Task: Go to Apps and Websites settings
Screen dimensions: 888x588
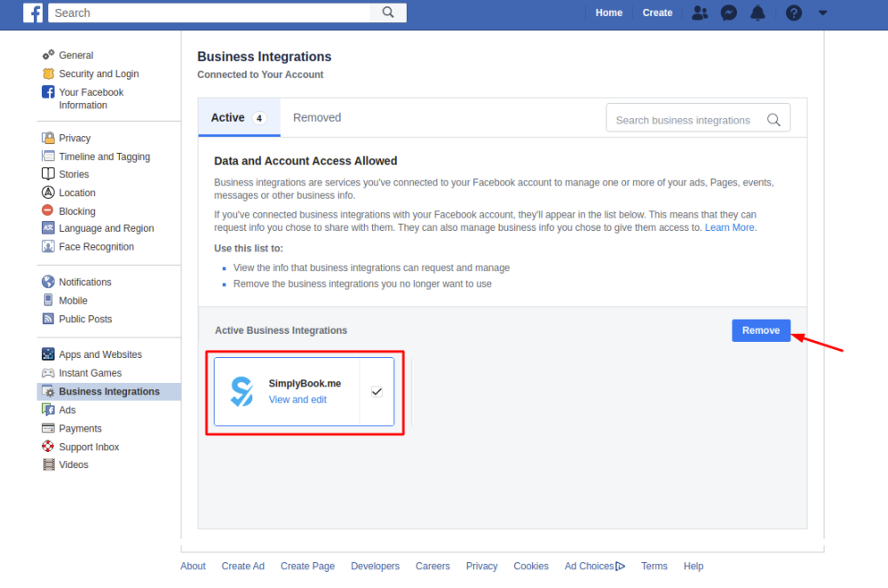Action: coord(100,354)
